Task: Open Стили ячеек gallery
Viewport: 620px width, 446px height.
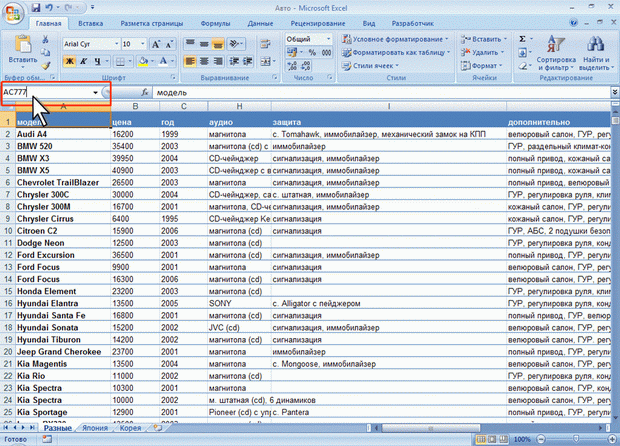Action: (370, 66)
